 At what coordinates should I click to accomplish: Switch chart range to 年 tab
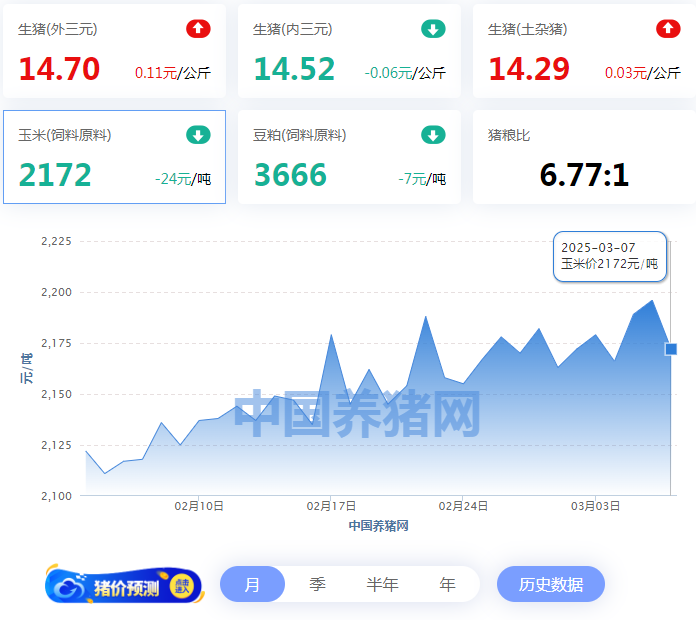[447, 584]
